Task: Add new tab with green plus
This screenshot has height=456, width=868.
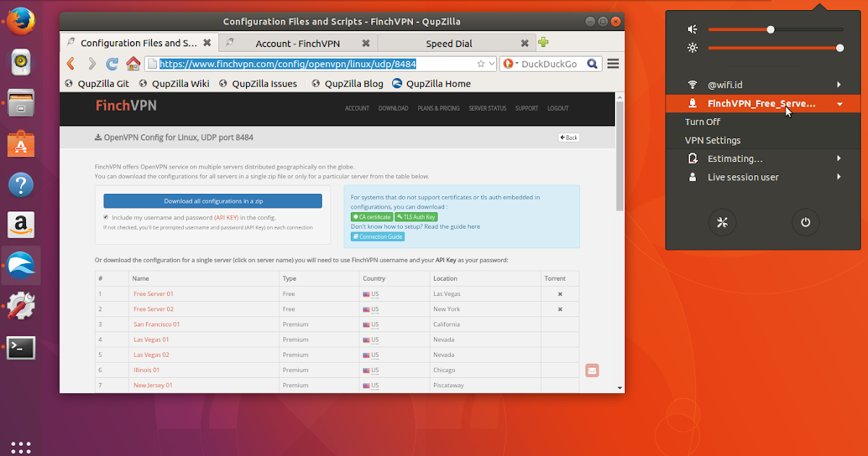Action: [x=543, y=43]
